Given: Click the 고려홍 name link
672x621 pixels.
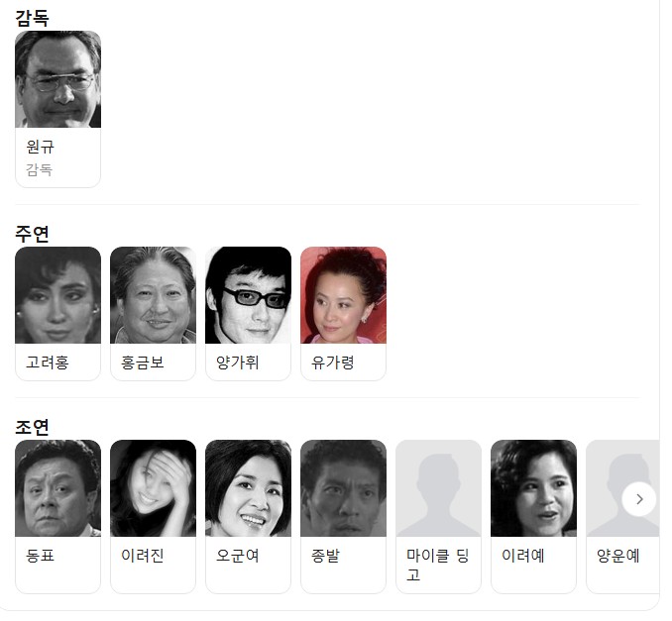Looking at the screenshot, I should point(48,362).
